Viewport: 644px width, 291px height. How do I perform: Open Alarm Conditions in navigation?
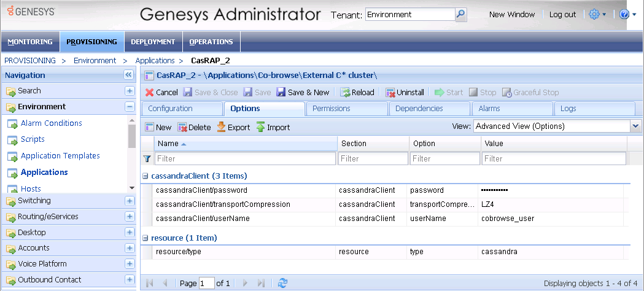coord(52,123)
